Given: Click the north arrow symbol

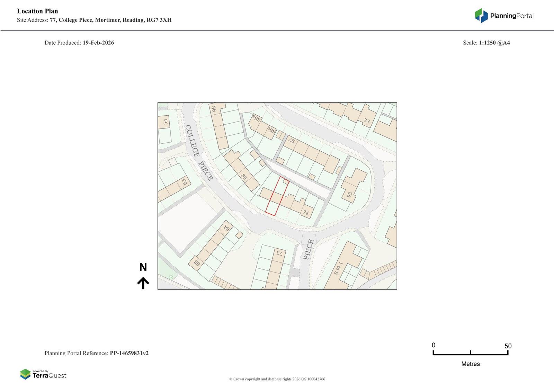Looking at the screenshot, I should coord(143,283).
